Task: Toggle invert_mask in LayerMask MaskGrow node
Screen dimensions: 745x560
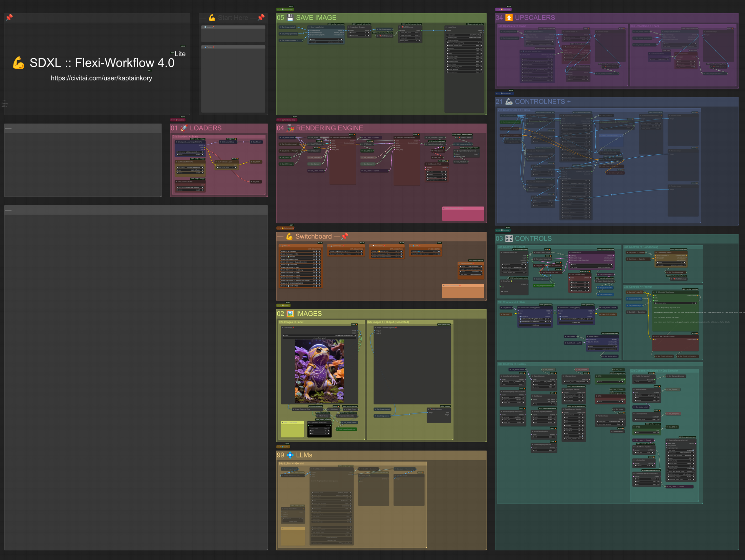Action: (x=319, y=428)
